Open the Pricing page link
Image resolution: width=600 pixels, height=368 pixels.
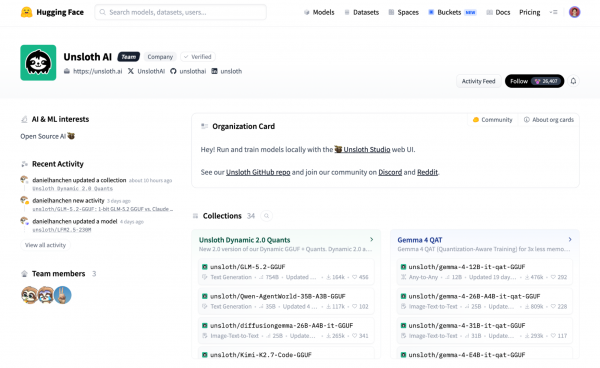[x=530, y=12]
